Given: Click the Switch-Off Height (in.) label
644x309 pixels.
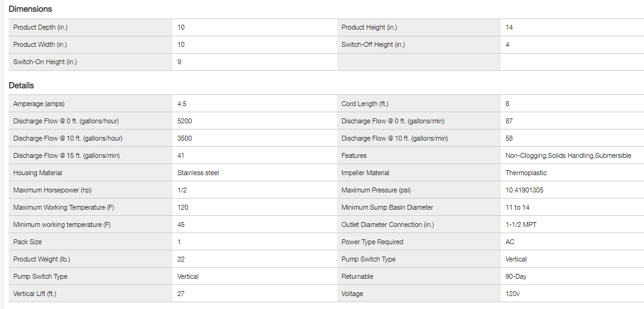Looking at the screenshot, I should [x=373, y=44].
